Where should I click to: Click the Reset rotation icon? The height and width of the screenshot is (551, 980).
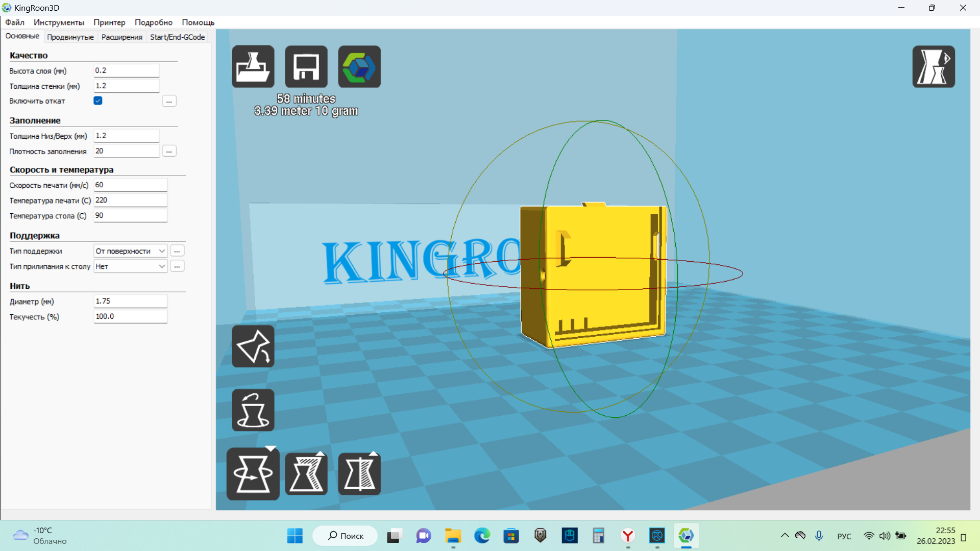tap(253, 410)
